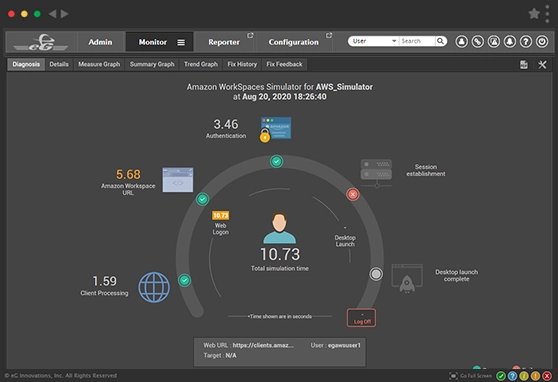Click the Search input field
558x382 pixels.
click(x=417, y=41)
